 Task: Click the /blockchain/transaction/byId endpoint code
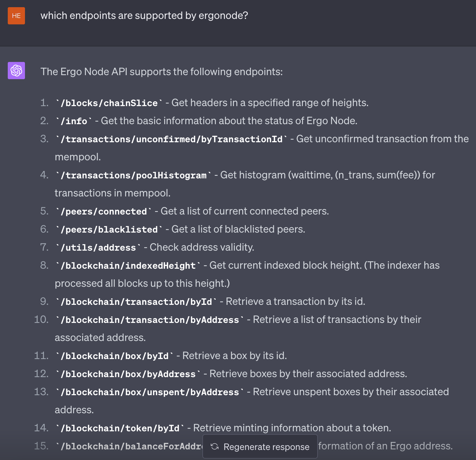tap(136, 302)
